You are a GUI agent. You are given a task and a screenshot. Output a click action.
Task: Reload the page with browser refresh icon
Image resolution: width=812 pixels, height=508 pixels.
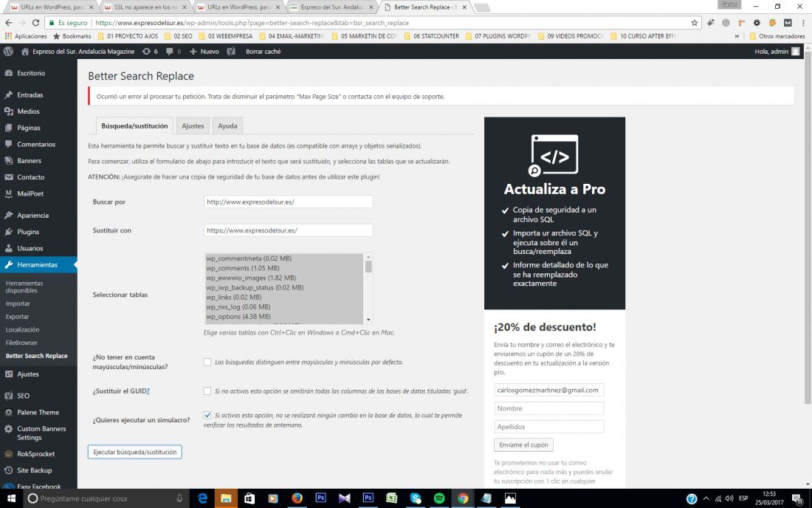pyautogui.click(x=35, y=23)
